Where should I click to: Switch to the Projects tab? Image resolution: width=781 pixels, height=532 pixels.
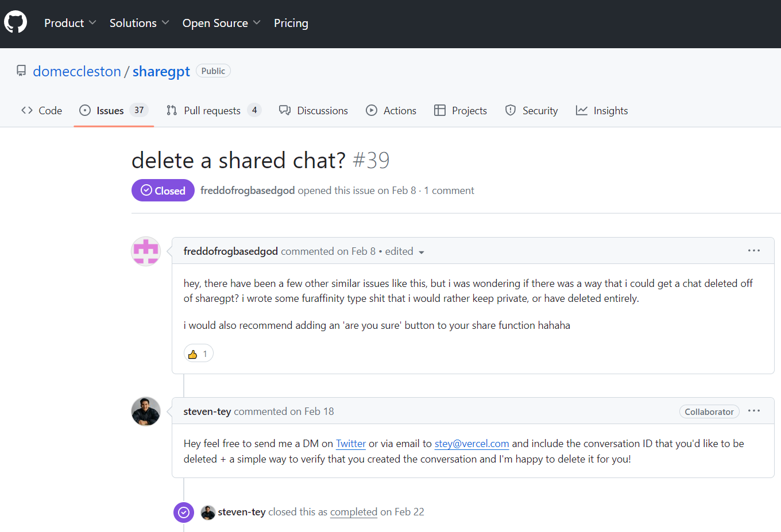point(461,110)
